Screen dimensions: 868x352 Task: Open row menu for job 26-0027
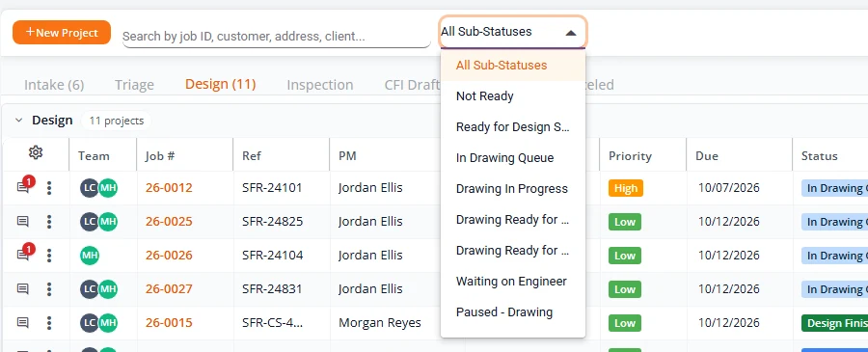(49, 289)
